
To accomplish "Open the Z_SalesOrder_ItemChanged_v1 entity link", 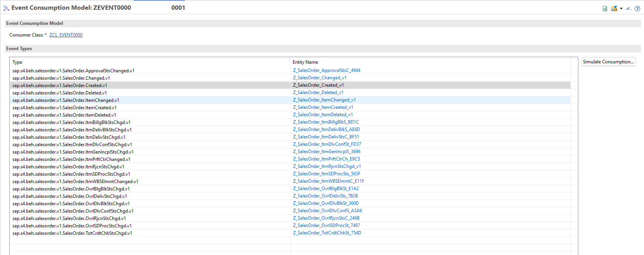I will coord(324,100).
